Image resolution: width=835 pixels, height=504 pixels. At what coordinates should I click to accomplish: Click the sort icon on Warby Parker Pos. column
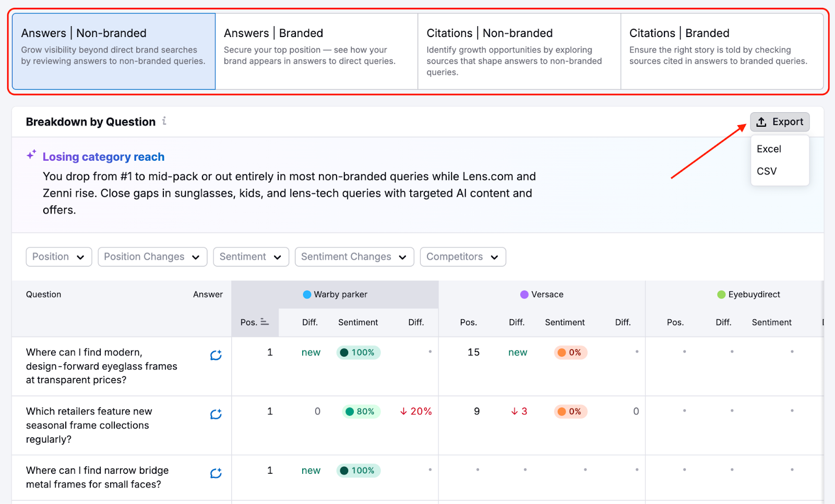point(265,322)
